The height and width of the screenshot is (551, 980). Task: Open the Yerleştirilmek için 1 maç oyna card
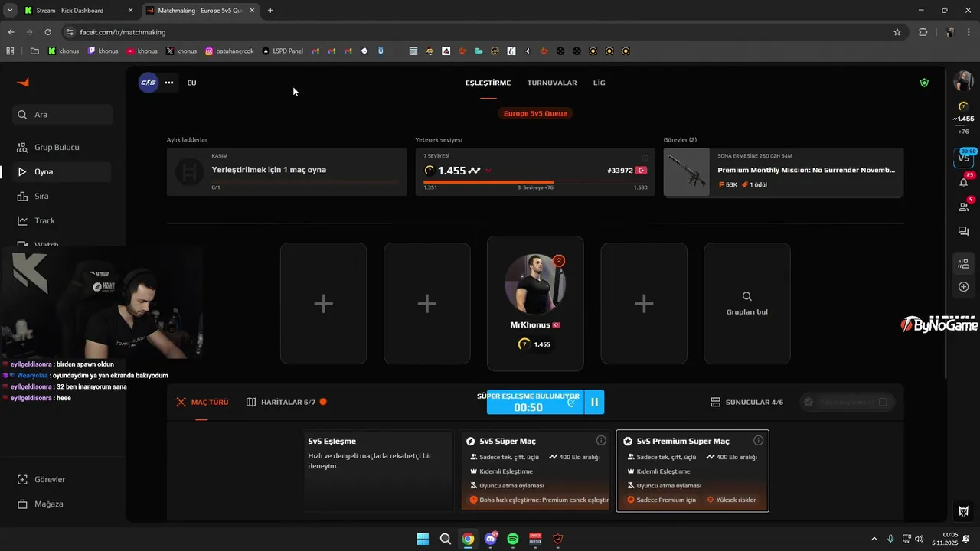(x=287, y=171)
